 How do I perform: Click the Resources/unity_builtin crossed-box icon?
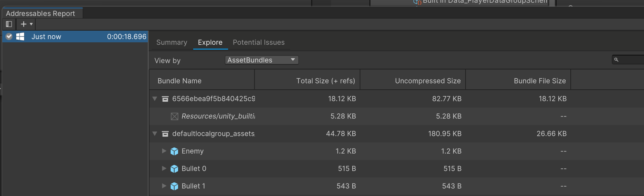click(175, 116)
